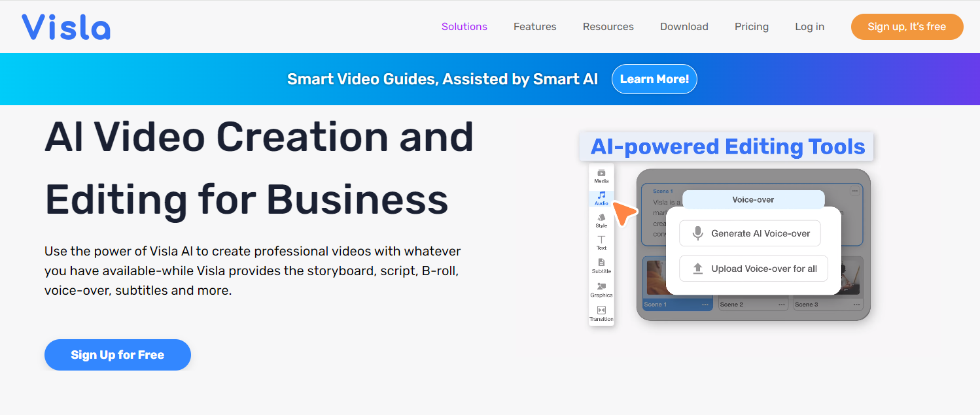This screenshot has width=980, height=415.
Task: Open the Subtitle tool icon
Action: [601, 263]
